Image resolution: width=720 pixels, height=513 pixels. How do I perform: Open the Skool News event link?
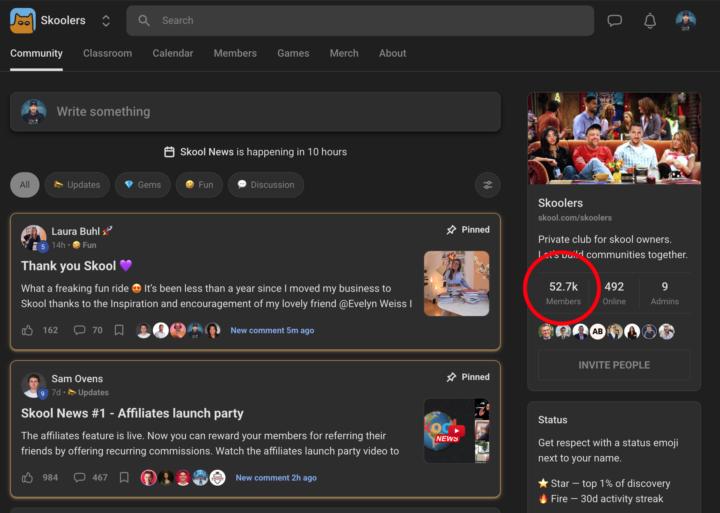point(263,152)
